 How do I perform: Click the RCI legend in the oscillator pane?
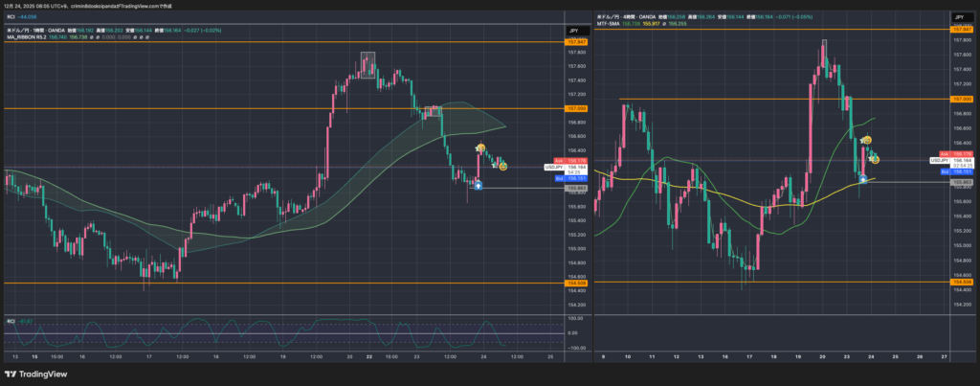click(x=12, y=320)
